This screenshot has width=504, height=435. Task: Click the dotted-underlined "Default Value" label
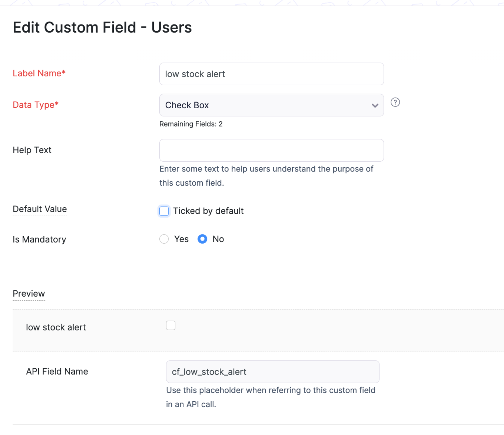pyautogui.click(x=40, y=209)
